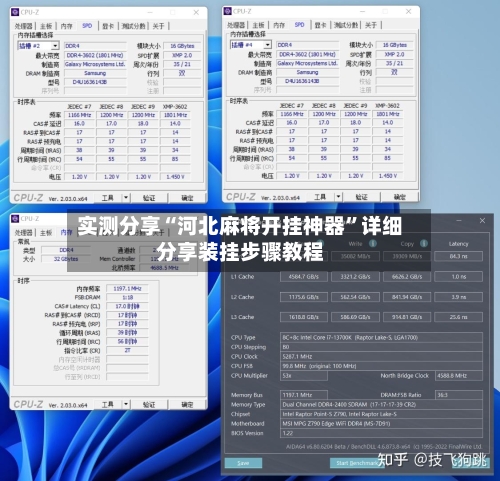
Task: Open the 显卡 tab in the slot #2 window
Action: coord(108,26)
